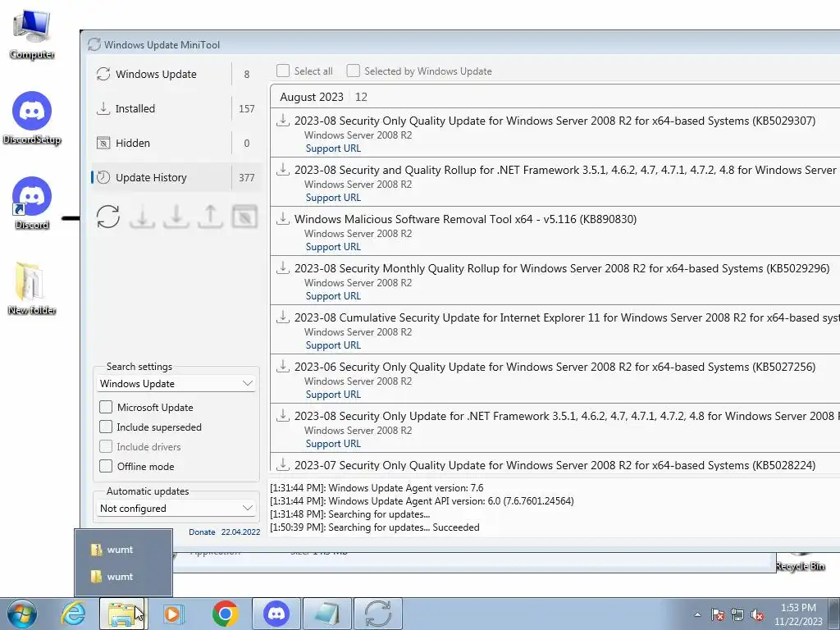The image size is (840, 630).
Task: Toggle the Include drivers checkbox
Action: (x=106, y=447)
